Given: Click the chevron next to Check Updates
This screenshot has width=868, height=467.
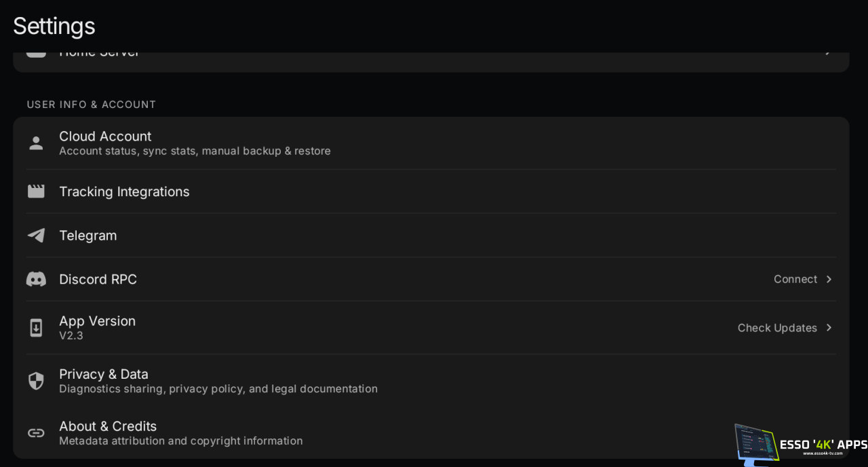Looking at the screenshot, I should pyautogui.click(x=829, y=328).
